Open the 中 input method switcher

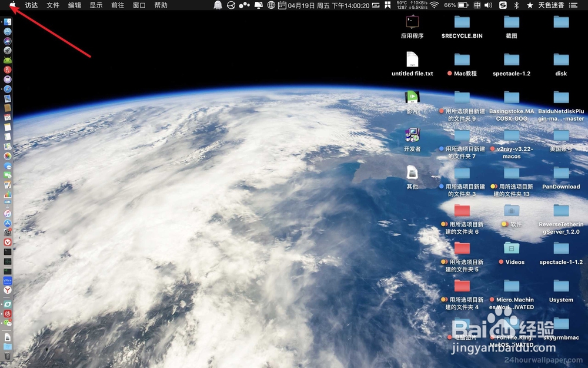click(477, 5)
